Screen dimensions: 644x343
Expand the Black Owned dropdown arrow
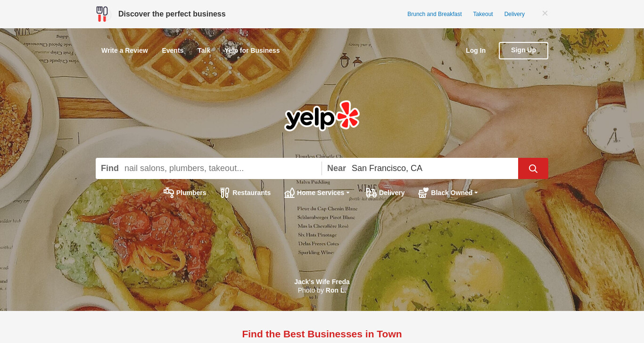[476, 193]
